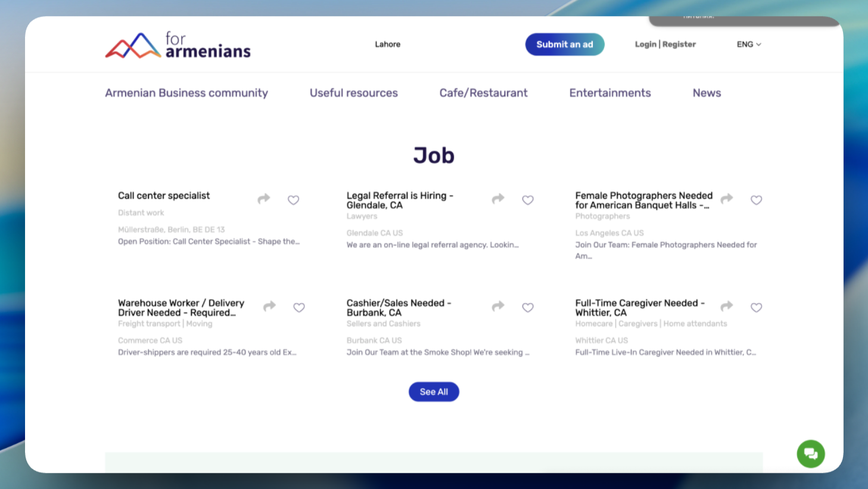Click the For Armenians logo
868x489 pixels.
(x=178, y=45)
